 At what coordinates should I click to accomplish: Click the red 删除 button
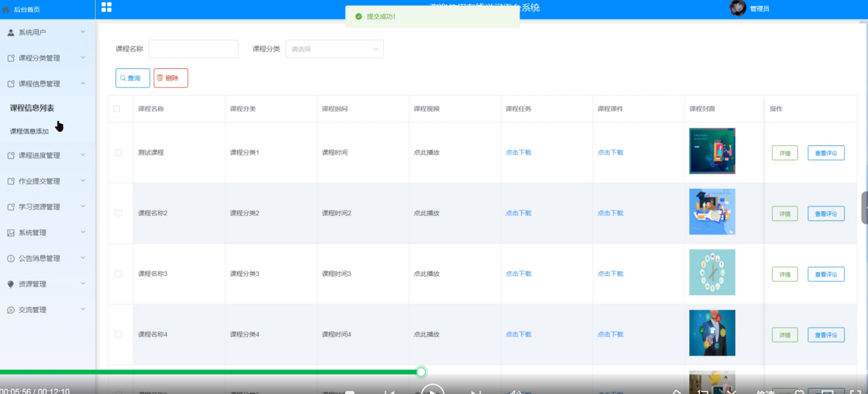coord(171,78)
